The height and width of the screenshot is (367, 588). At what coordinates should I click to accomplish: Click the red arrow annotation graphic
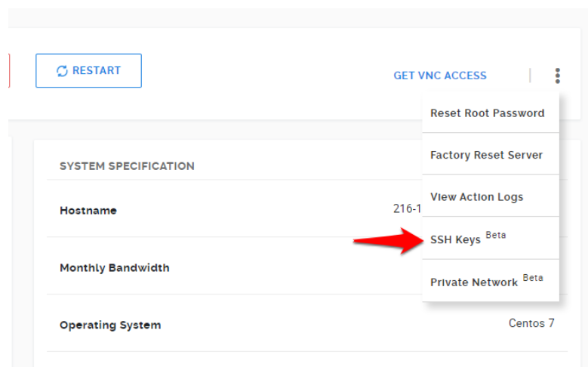tap(389, 241)
